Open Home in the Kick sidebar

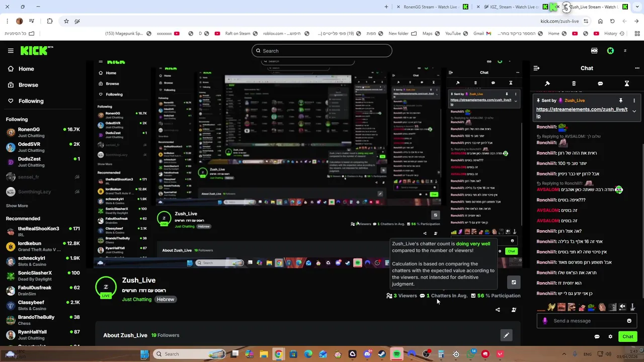(21, 69)
